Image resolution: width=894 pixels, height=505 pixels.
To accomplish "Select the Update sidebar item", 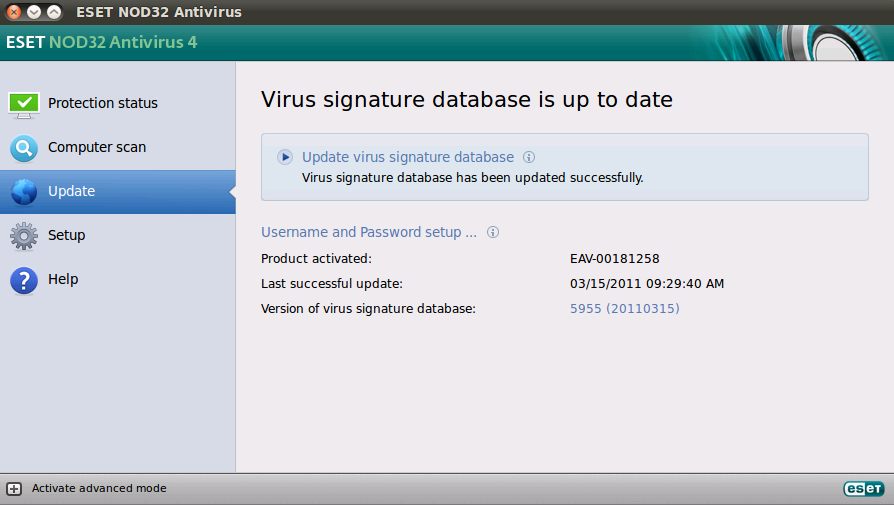I will [x=117, y=192].
